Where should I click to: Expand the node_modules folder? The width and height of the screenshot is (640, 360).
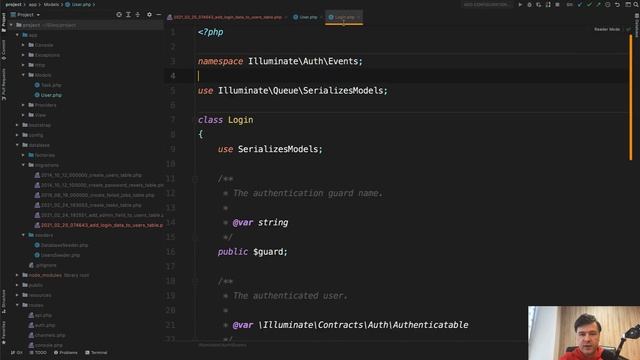17,275
